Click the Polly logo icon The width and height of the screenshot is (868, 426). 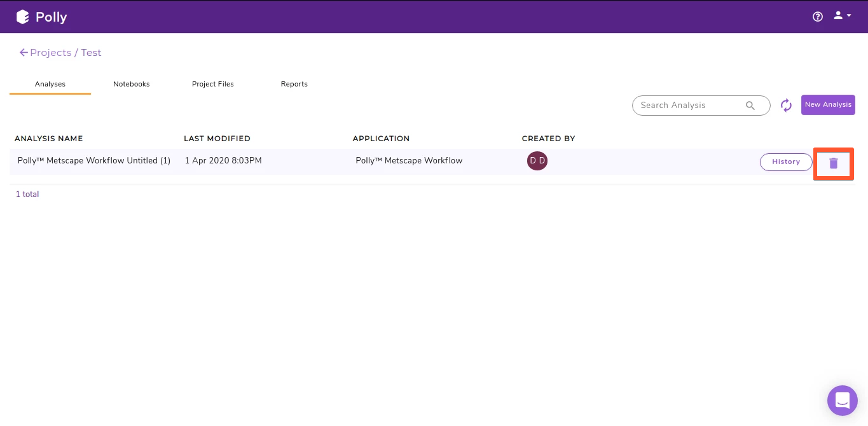click(x=23, y=17)
